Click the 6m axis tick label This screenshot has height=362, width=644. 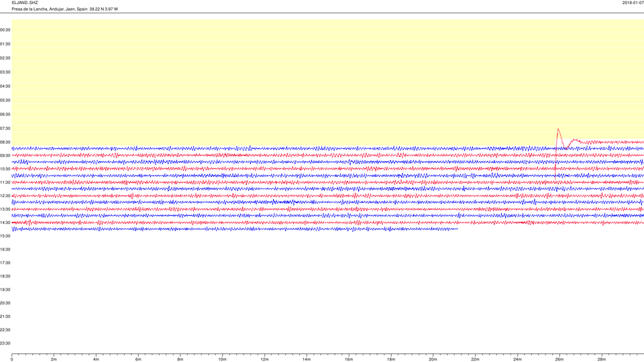tap(138, 359)
